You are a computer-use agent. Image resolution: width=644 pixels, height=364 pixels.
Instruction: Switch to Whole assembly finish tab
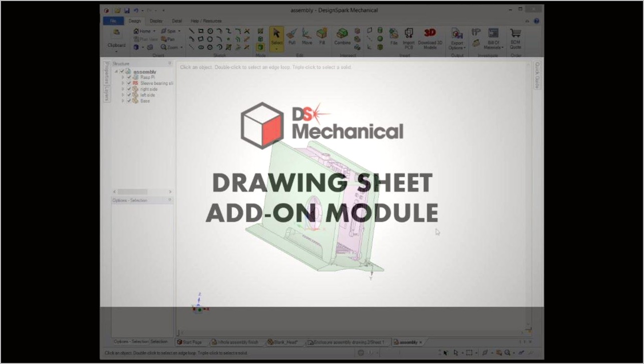(x=235, y=342)
